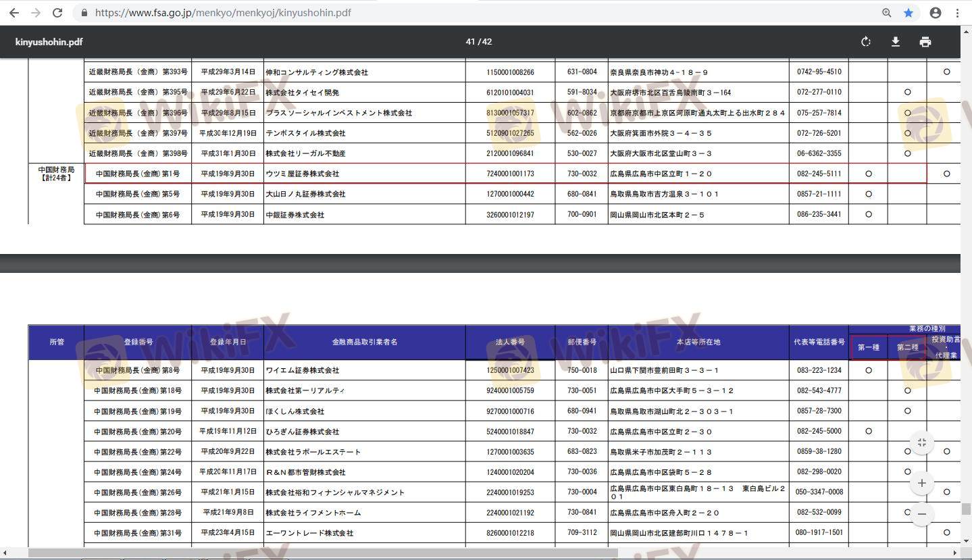This screenshot has height=560, width=972.
Task: Click registration number 中国財務局長(金商)第1号
Action: click(x=138, y=174)
